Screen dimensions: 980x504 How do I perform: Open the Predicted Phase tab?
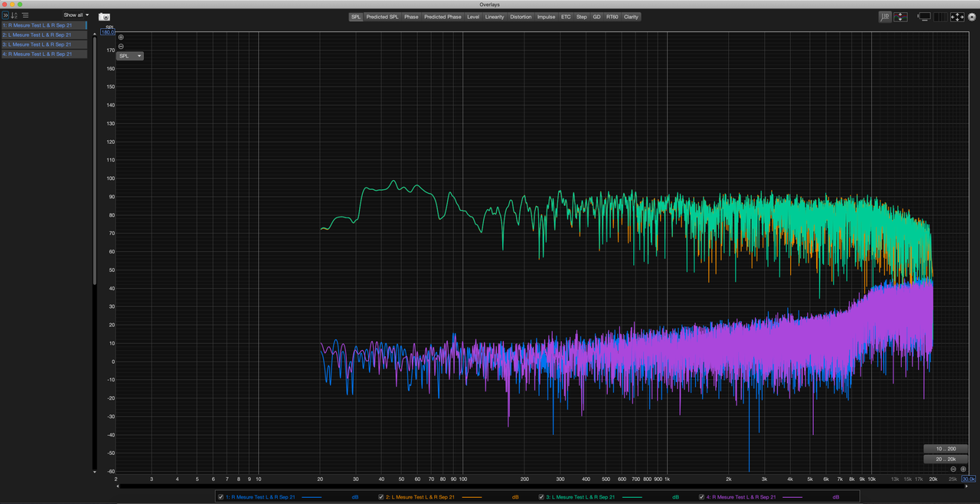click(443, 17)
